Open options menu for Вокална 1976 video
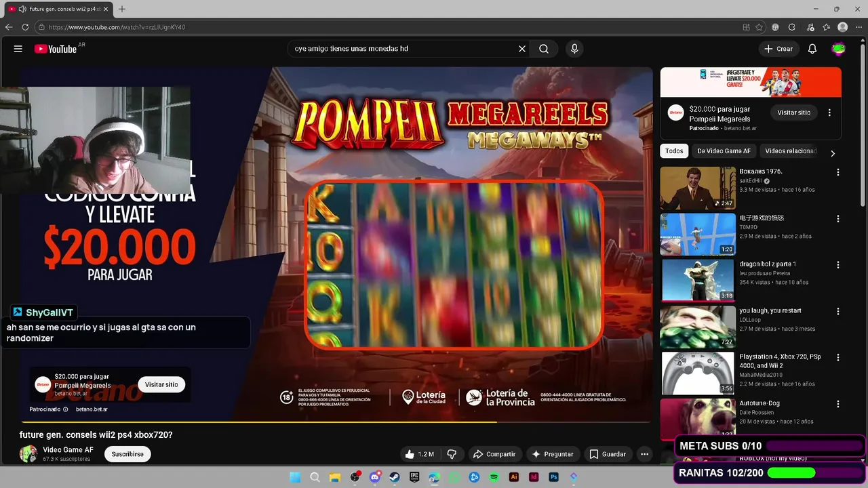The width and height of the screenshot is (868, 488). 838,172
